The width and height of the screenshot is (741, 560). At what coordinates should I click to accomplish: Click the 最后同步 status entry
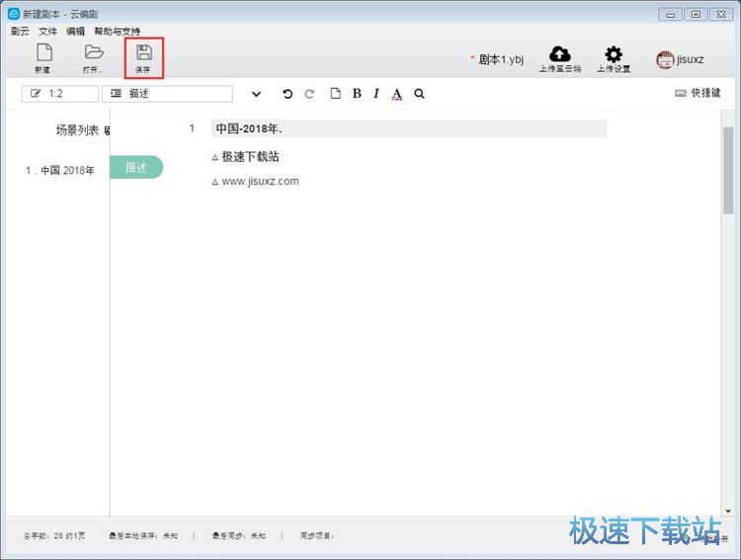(239, 536)
